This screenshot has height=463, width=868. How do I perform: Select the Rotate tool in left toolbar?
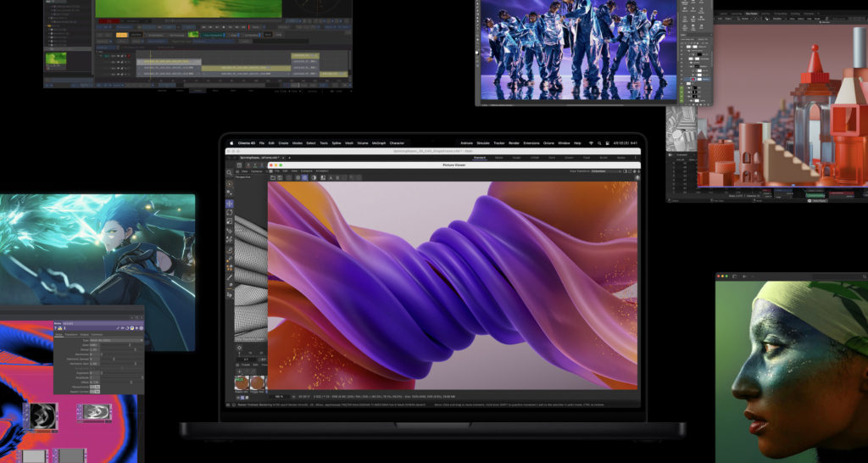tap(230, 213)
